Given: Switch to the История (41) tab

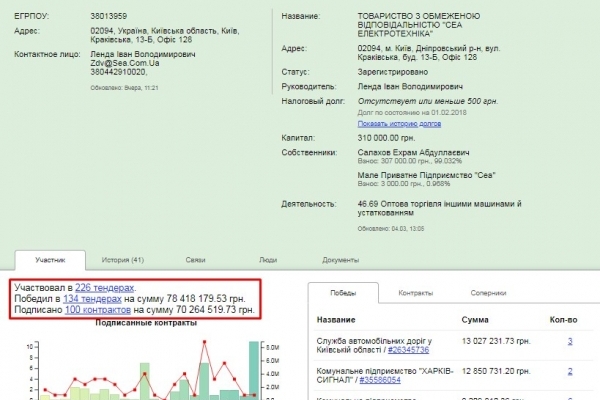Looking at the screenshot, I should [x=124, y=260].
